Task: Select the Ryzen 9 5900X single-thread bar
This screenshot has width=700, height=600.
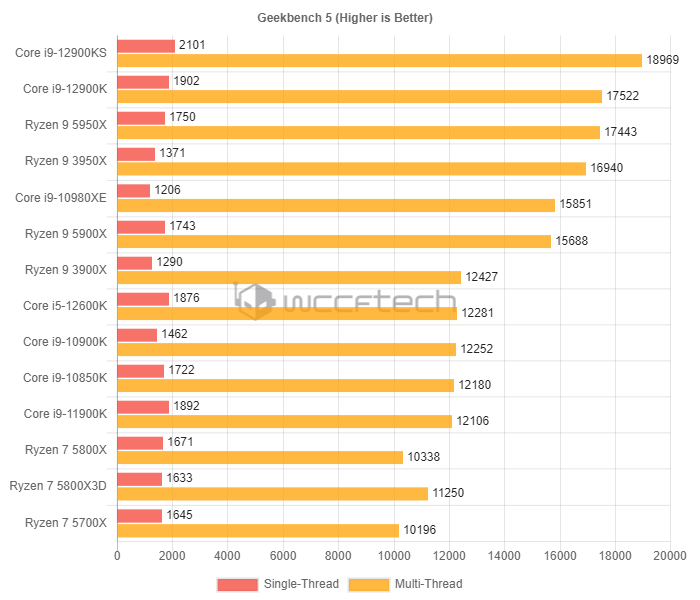Action: (141, 227)
